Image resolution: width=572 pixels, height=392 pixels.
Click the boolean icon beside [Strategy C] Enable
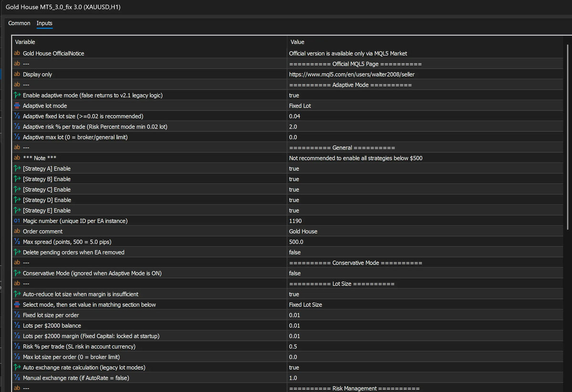point(17,190)
